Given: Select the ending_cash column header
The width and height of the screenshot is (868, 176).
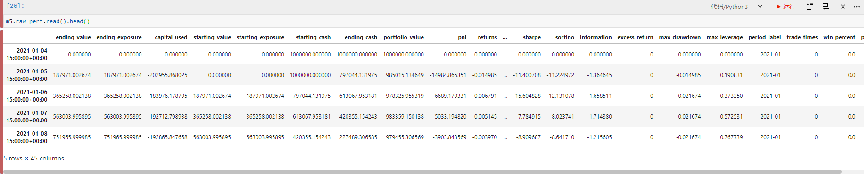Looking at the screenshot, I should [x=361, y=37].
